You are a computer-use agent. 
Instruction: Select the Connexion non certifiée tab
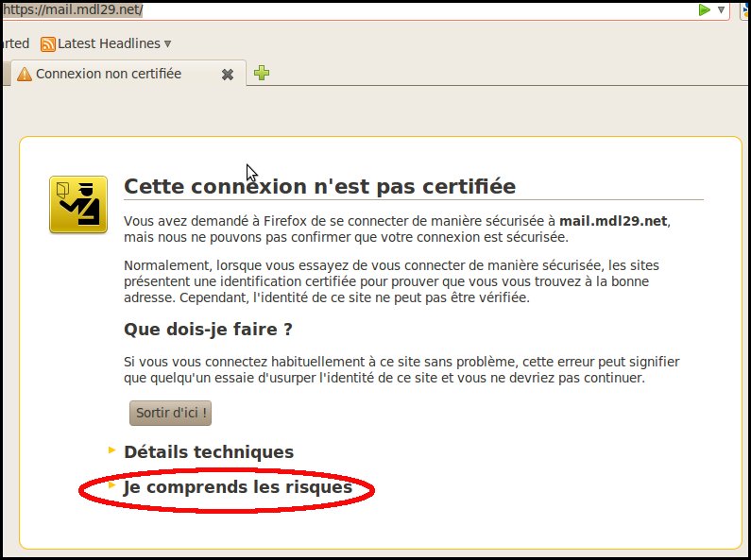point(108,74)
